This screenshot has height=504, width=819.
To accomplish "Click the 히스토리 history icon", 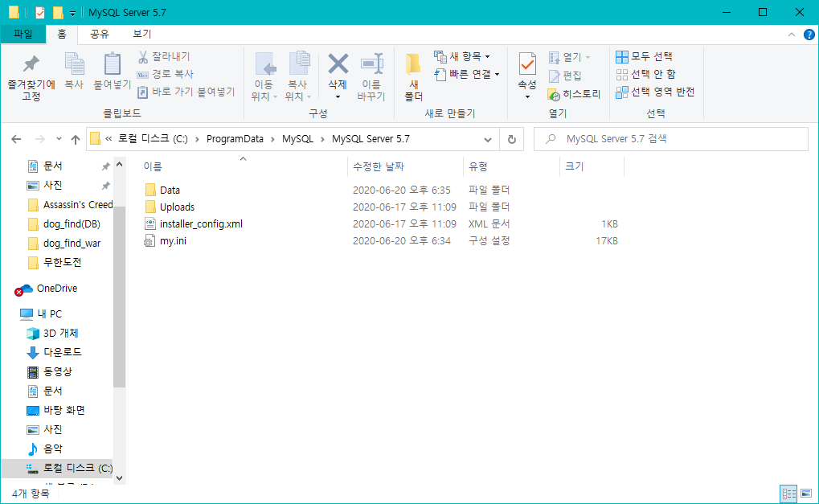I will coord(554,95).
